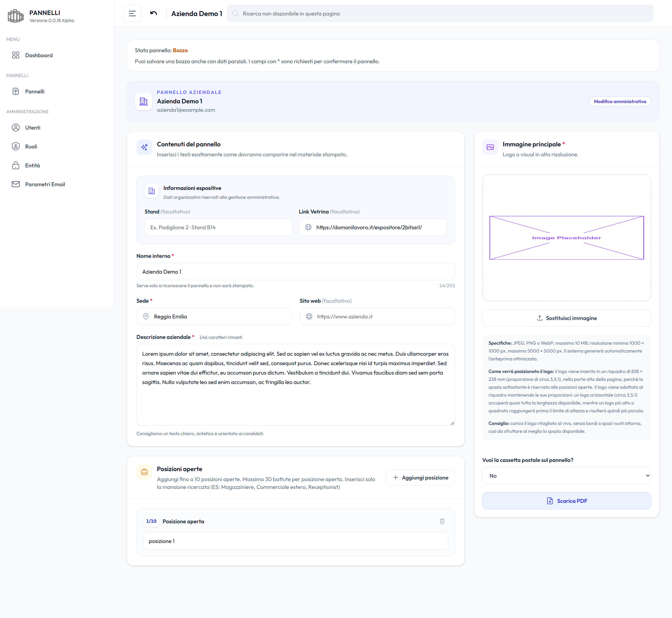Click Aggiungi posizione button
This screenshot has height=618, width=672.
click(x=420, y=478)
